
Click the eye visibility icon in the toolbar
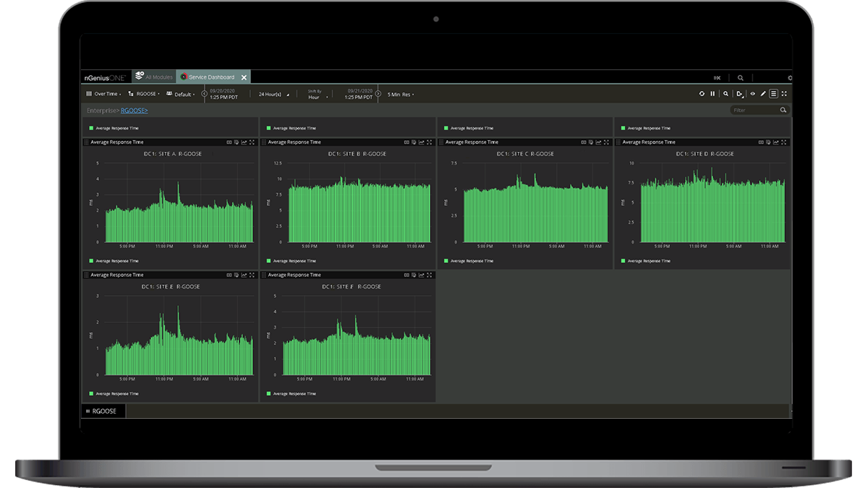[752, 94]
